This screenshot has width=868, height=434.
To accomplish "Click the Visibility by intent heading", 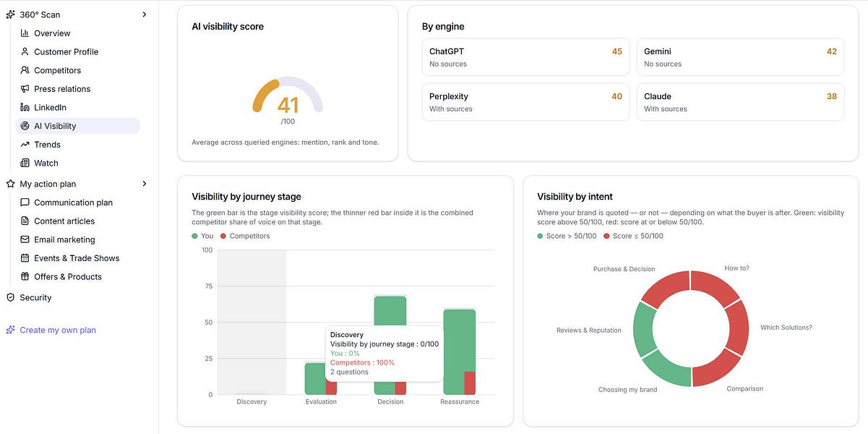I will tap(575, 197).
